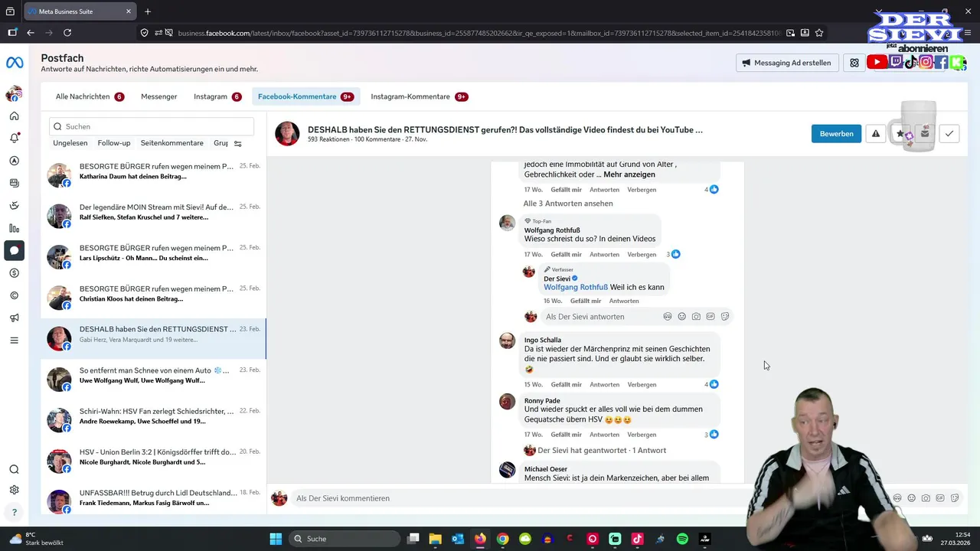Click the Windows taskbar Suche box
Image resolution: width=980 pixels, height=551 pixels.
tap(345, 539)
